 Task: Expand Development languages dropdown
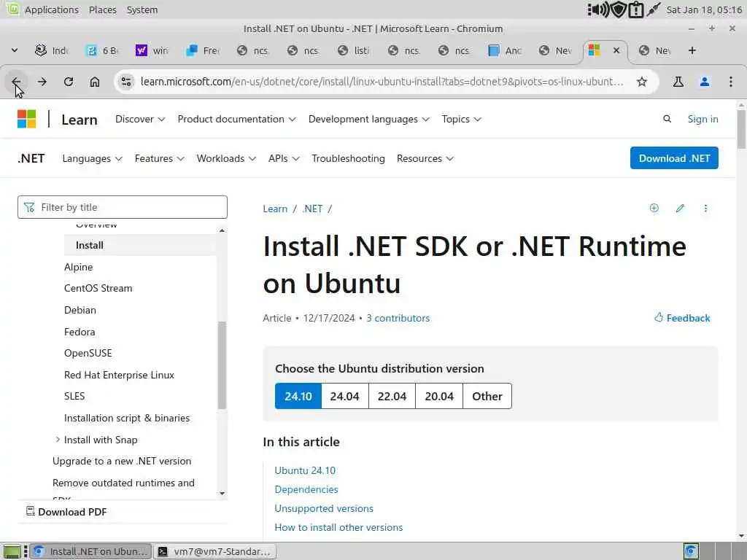click(368, 119)
